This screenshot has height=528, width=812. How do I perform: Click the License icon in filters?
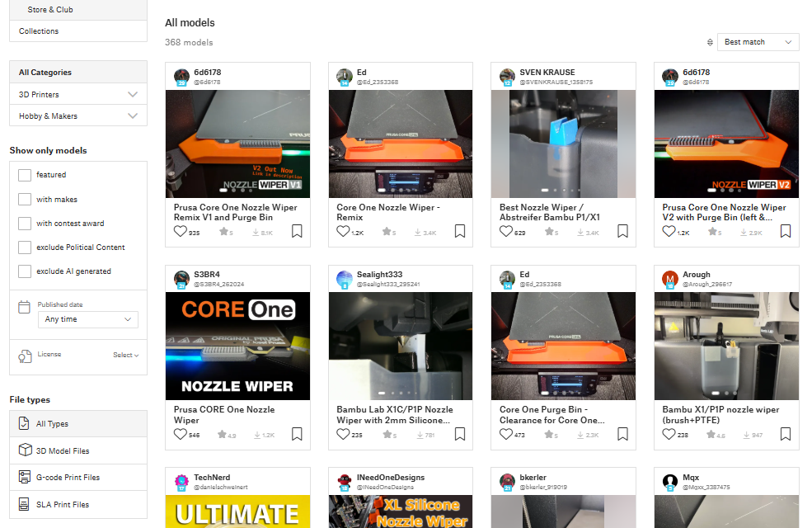(x=25, y=356)
